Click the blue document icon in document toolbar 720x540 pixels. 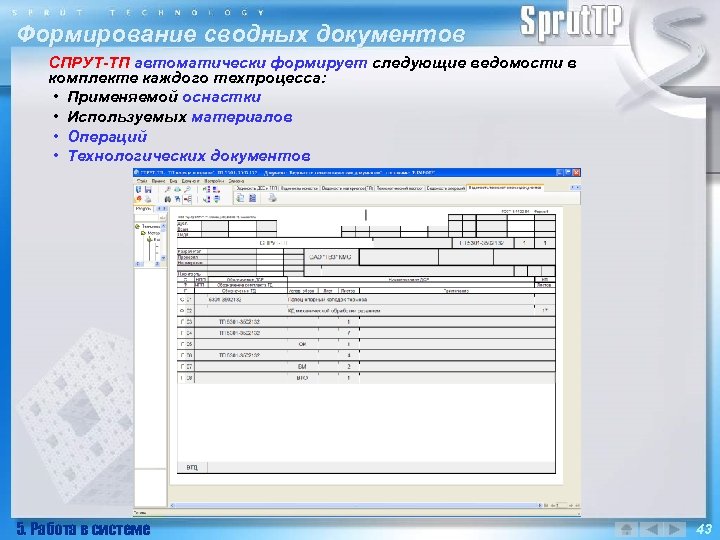coord(252,198)
